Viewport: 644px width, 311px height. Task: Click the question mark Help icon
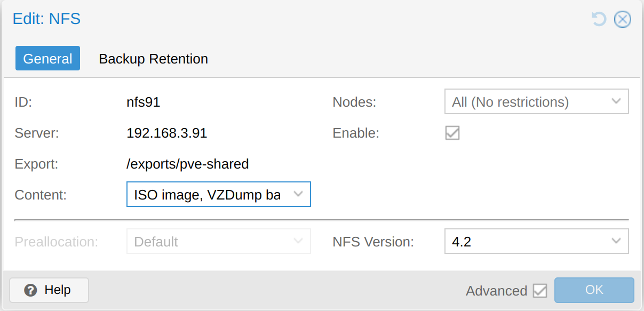coord(31,290)
